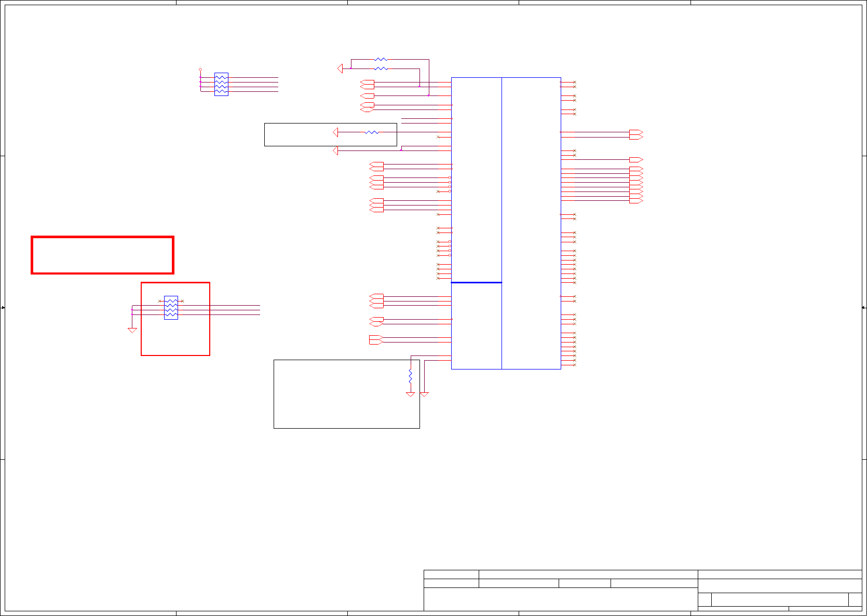Click the output-shaped port pair at the IC's lower left
The image size is (867, 616).
[376, 340]
